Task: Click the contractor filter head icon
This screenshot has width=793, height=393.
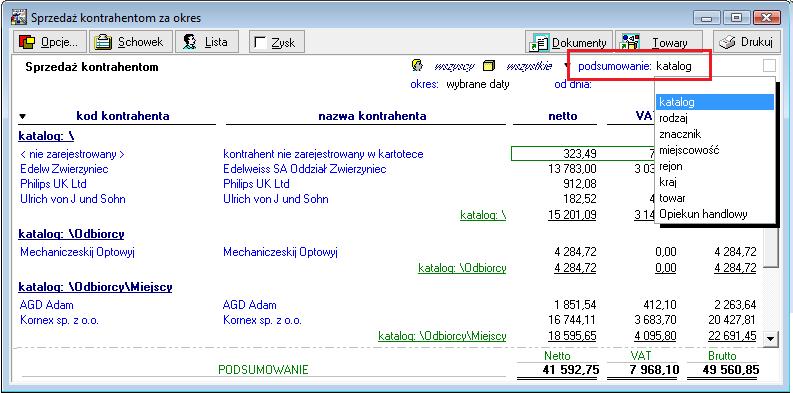Action: pyautogui.click(x=417, y=66)
